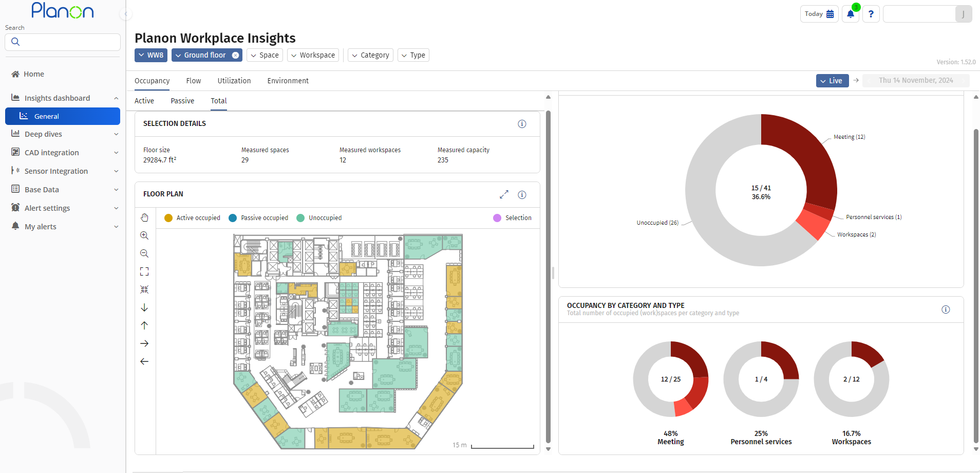Image resolution: width=980 pixels, height=473 pixels.
Task: Open the General dashboard item
Action: pos(63,116)
